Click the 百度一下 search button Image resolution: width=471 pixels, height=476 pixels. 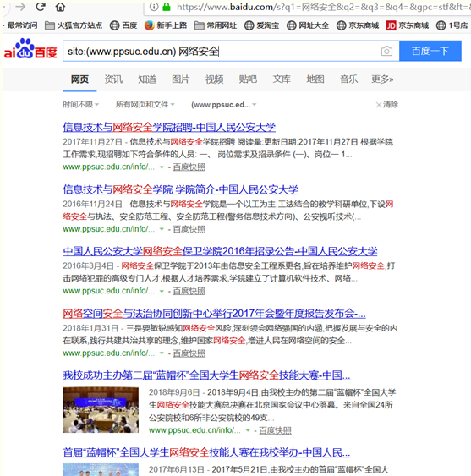[x=430, y=51]
